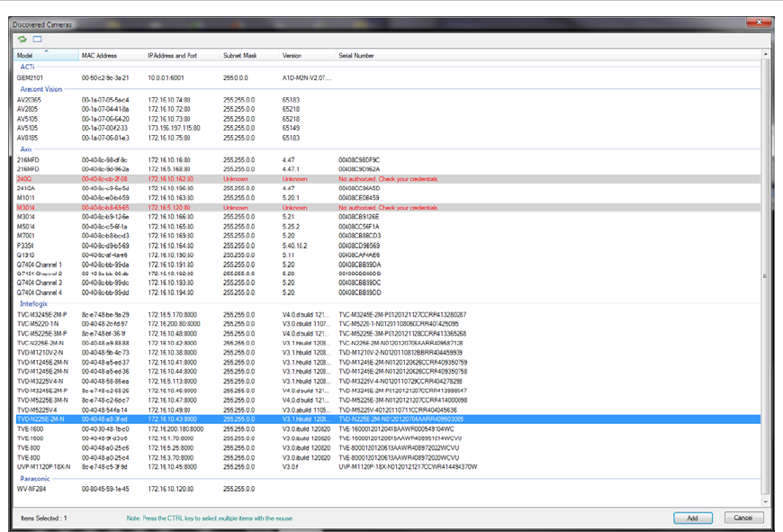Select AV5105 row with IP 172.16.10.73:80
Viewport: 783px width, 532px height.
click(x=388, y=119)
